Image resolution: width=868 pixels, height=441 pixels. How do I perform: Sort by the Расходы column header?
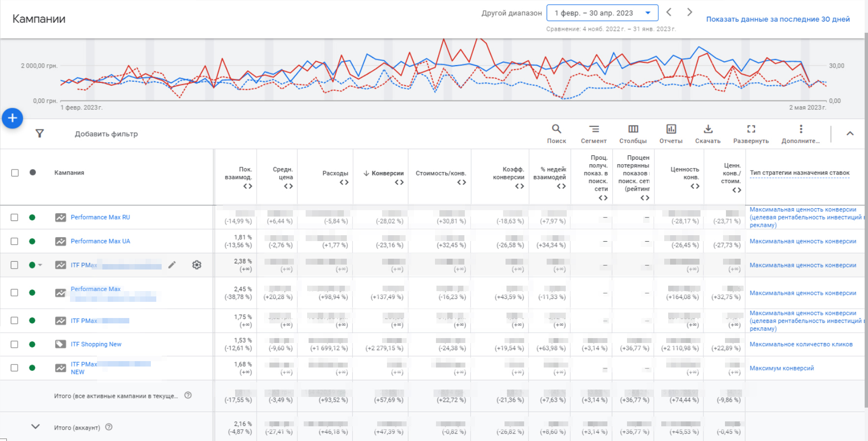[335, 173]
